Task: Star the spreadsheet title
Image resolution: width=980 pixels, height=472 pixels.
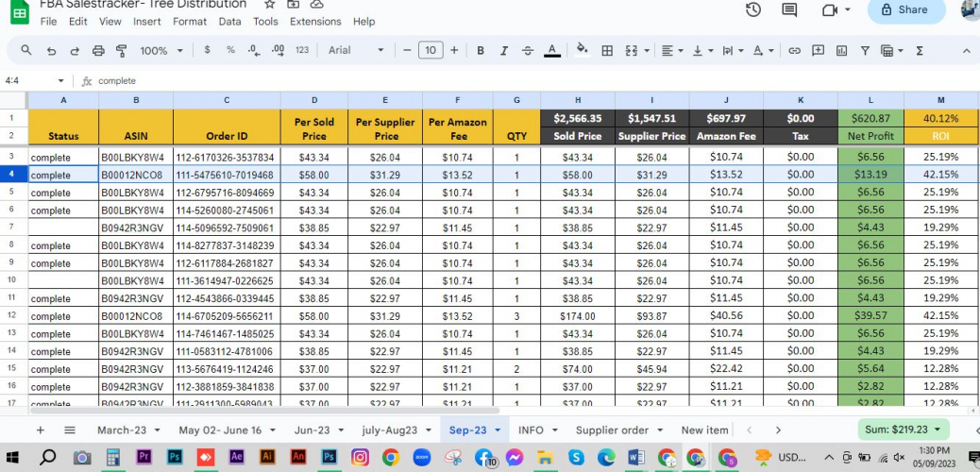Action: coord(269,5)
